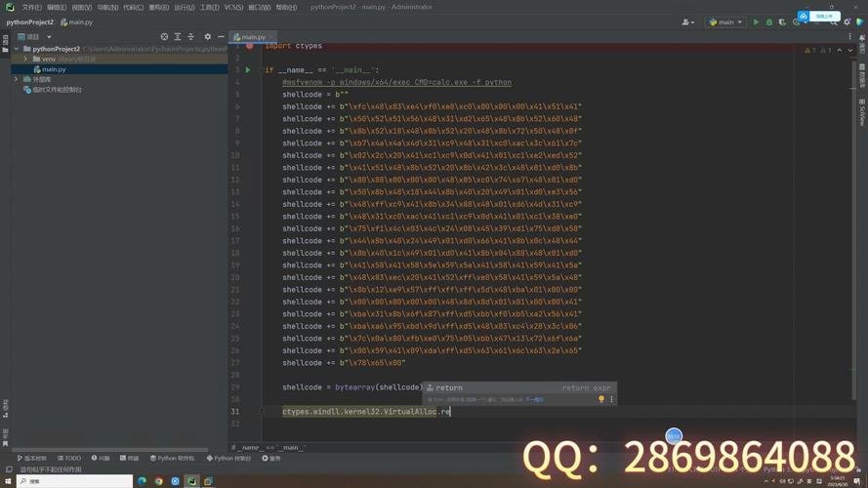Open the Code menu
Viewport: 868px width, 488px height.
133,7
